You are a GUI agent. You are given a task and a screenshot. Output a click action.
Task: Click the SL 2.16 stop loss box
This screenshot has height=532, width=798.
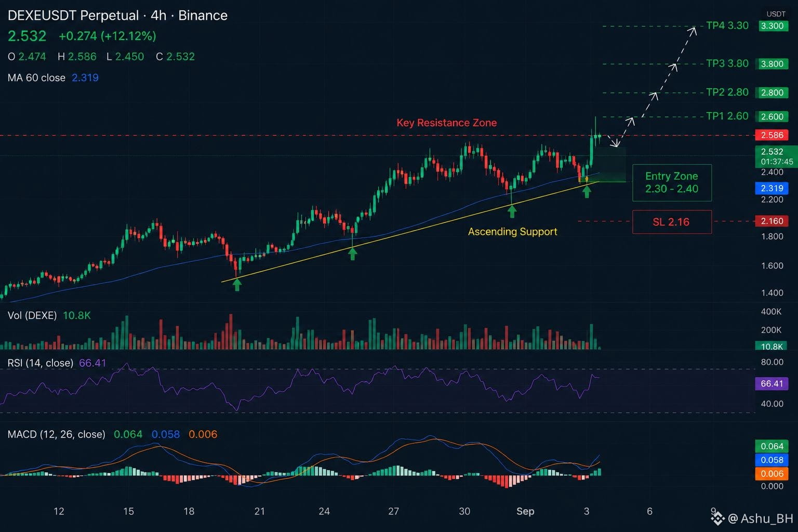click(672, 222)
